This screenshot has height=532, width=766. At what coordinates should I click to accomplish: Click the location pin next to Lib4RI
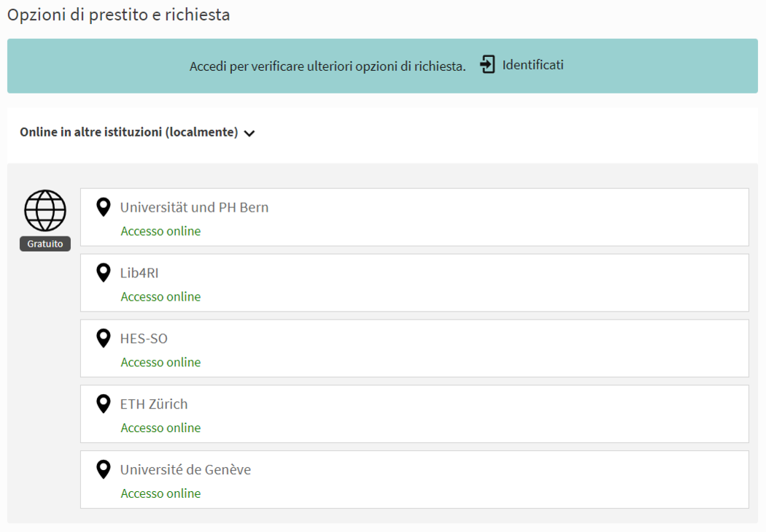point(104,273)
